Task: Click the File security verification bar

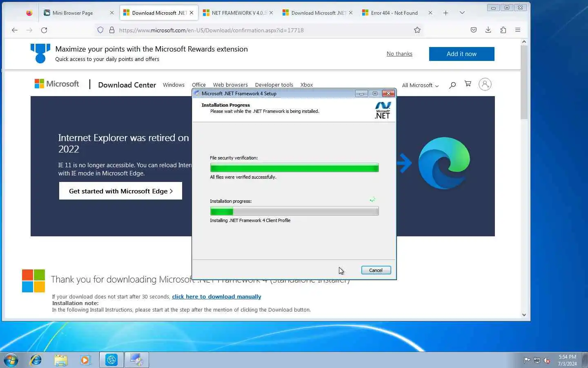Action: click(x=294, y=168)
